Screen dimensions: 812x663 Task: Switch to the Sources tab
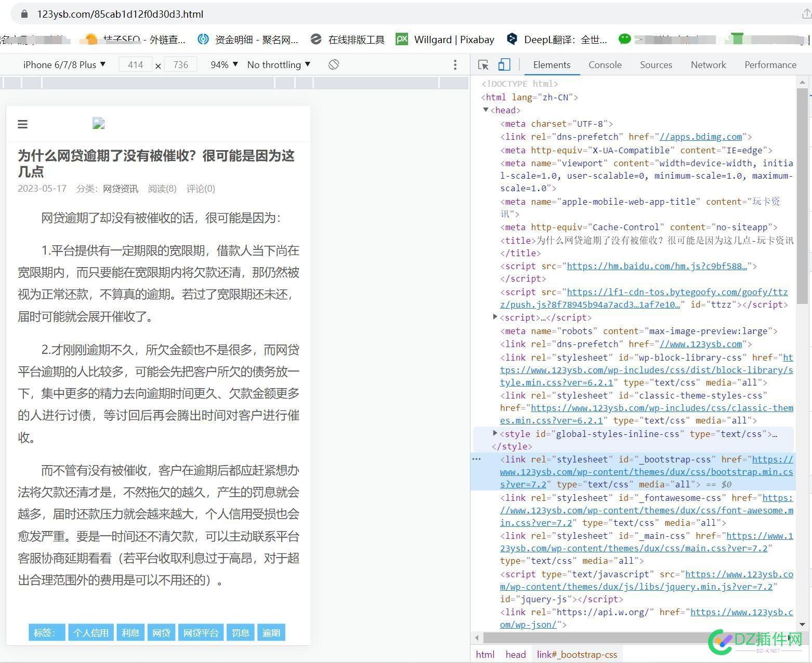(656, 65)
